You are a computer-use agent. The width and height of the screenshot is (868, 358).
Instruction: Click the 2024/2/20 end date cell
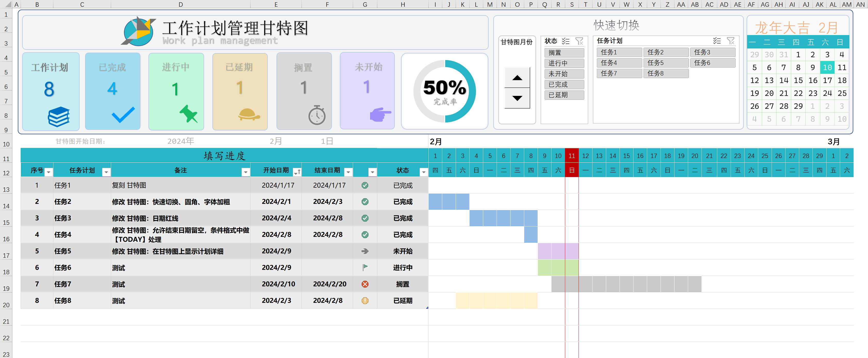pyautogui.click(x=327, y=284)
